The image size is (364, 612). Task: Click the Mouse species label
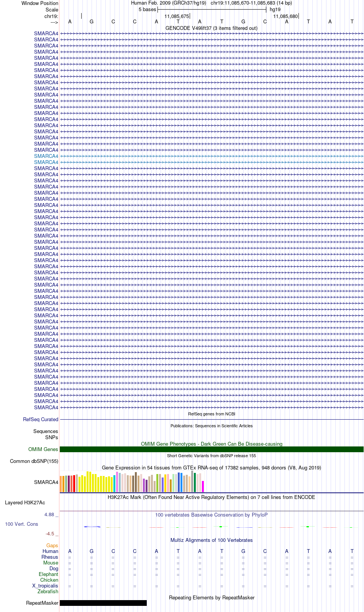pyautogui.click(x=51, y=563)
